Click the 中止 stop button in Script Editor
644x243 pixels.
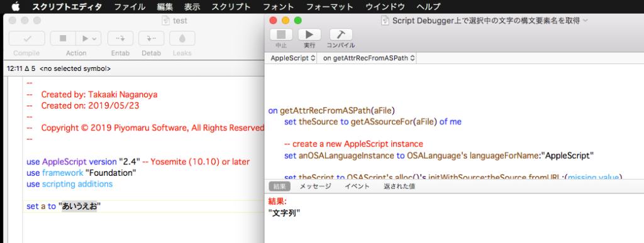(x=281, y=35)
